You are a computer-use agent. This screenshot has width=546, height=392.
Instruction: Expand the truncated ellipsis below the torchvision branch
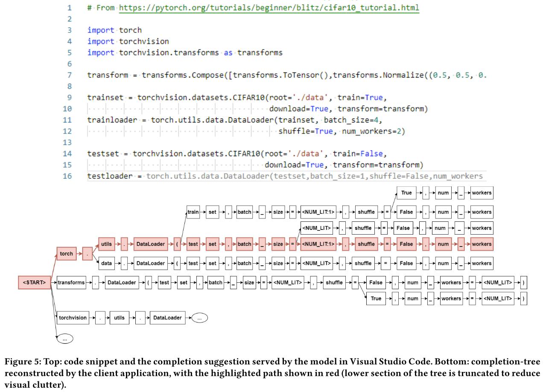(65, 338)
